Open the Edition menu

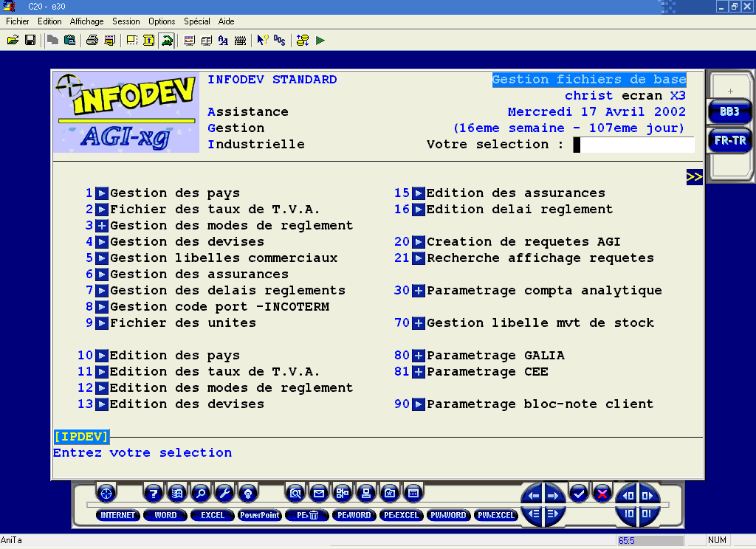coord(49,21)
